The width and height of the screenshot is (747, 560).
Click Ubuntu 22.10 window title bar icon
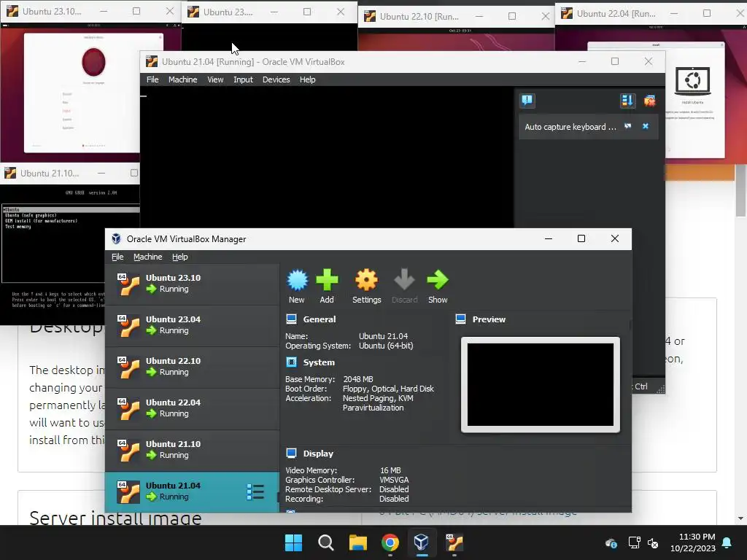coord(370,17)
